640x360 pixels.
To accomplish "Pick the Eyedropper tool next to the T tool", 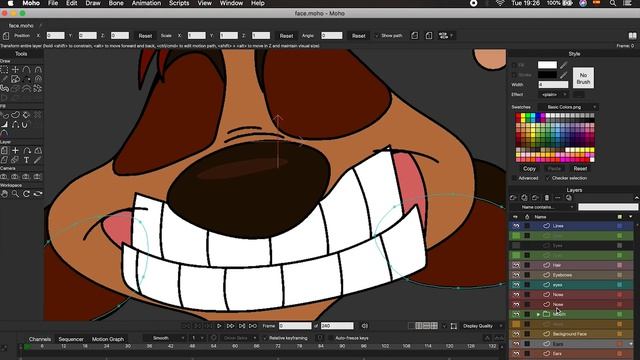I will click(x=38, y=160).
